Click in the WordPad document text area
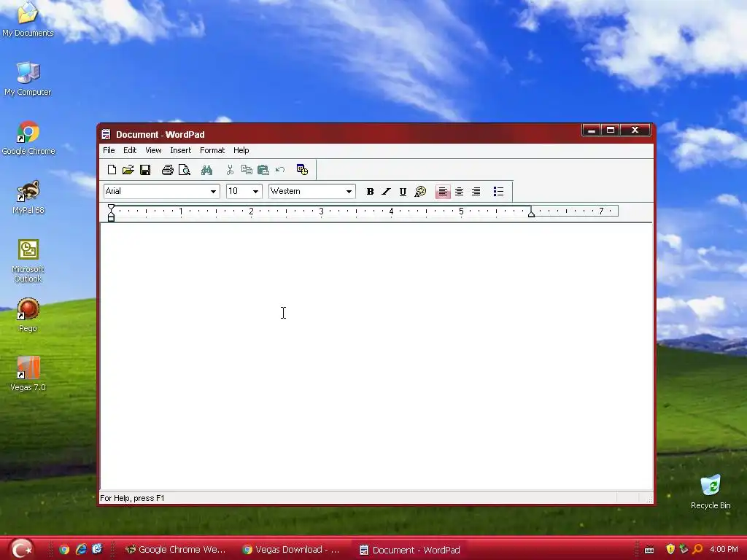This screenshot has height=560, width=747. [376, 356]
